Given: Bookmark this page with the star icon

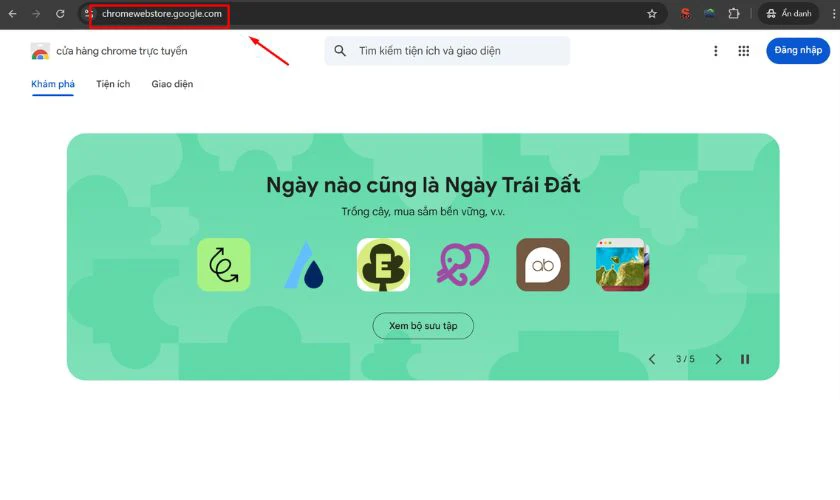Looking at the screenshot, I should pyautogui.click(x=652, y=14).
